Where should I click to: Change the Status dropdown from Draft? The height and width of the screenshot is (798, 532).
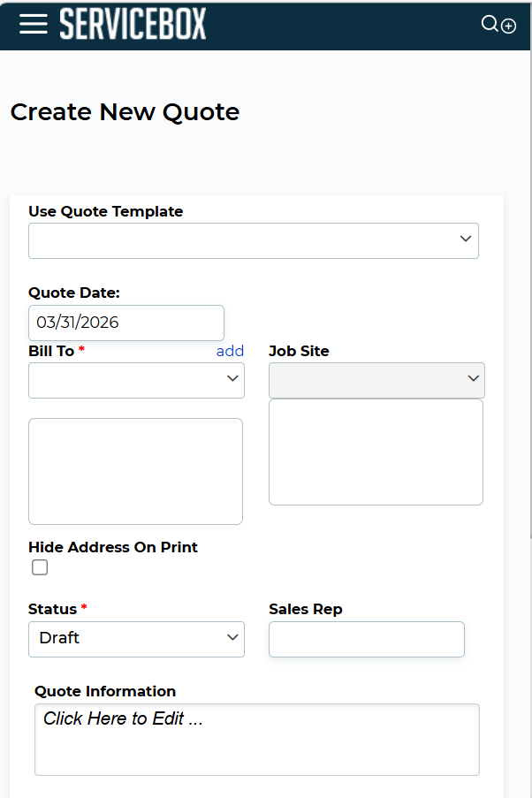pyautogui.click(x=136, y=639)
